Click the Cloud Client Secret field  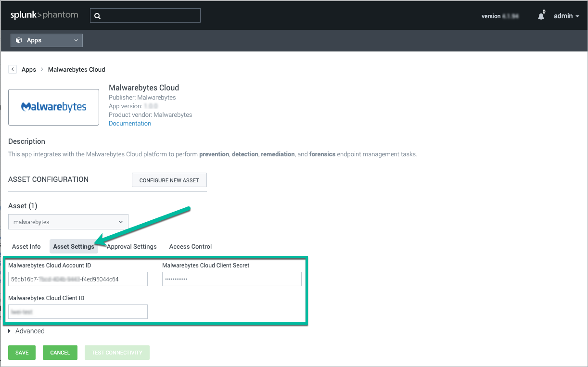tap(232, 279)
